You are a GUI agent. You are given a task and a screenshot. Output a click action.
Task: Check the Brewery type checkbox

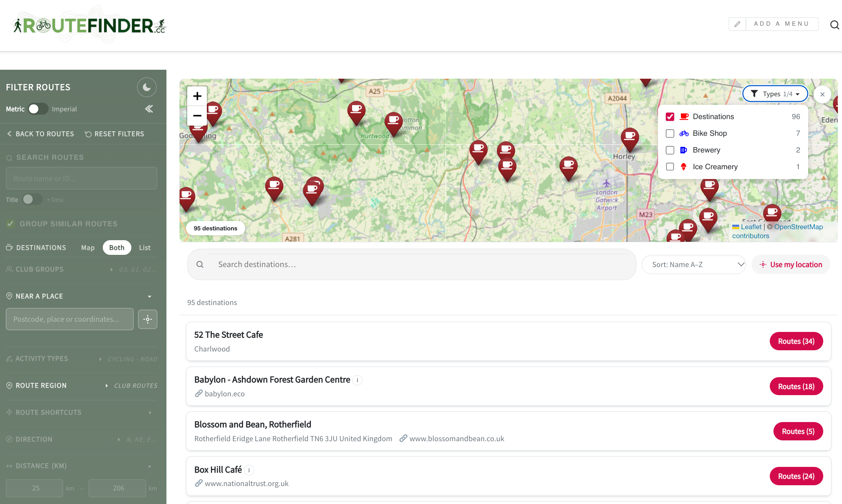670,150
